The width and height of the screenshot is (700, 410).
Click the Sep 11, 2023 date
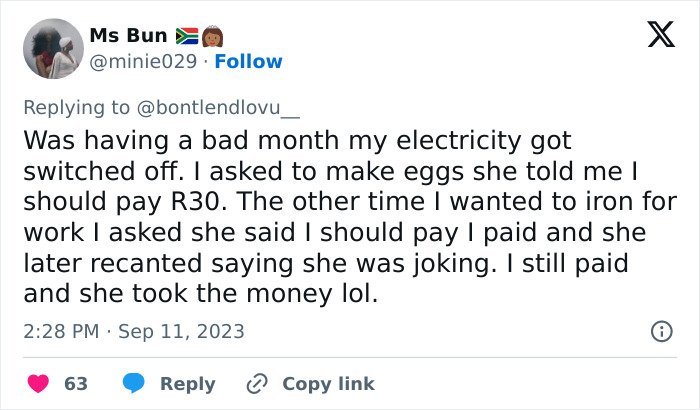point(181,331)
